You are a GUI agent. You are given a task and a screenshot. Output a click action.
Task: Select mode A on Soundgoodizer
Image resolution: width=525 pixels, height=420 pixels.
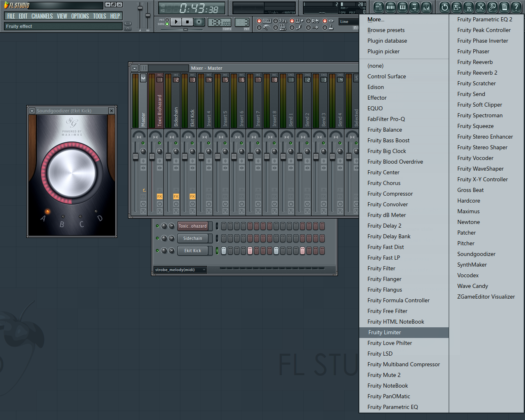pos(47,212)
